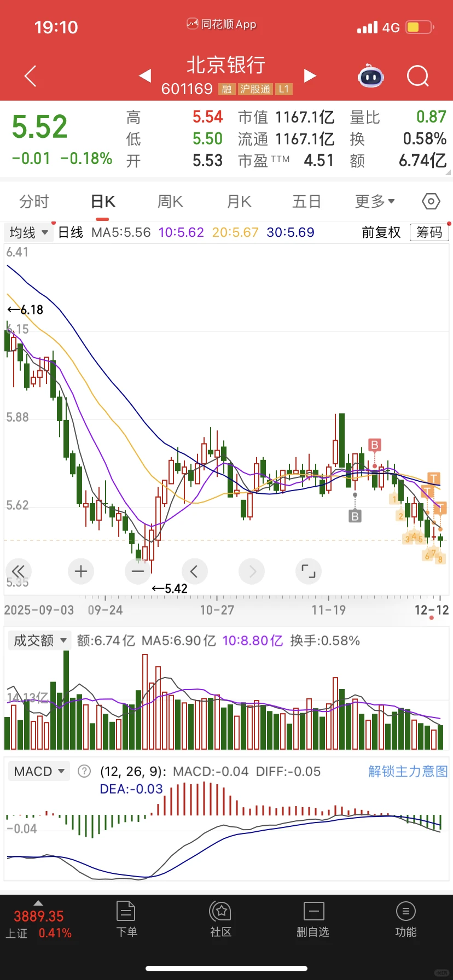Switch to 分时 tab
This screenshot has width=453, height=980.
pyautogui.click(x=34, y=201)
